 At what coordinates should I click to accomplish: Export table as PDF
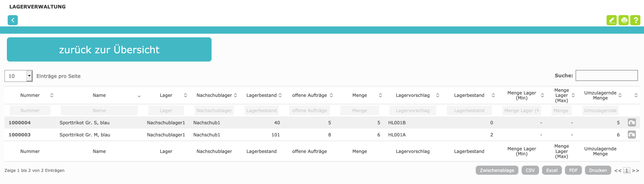(x=573, y=170)
